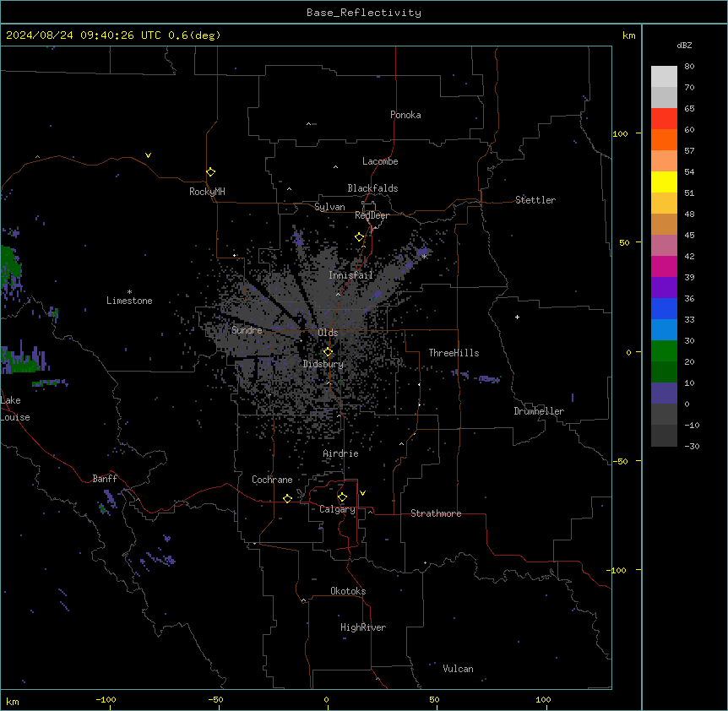Select the yellow diamond marker below Cochrane
Image resolution: width=728 pixels, height=711 pixels.
click(x=287, y=498)
